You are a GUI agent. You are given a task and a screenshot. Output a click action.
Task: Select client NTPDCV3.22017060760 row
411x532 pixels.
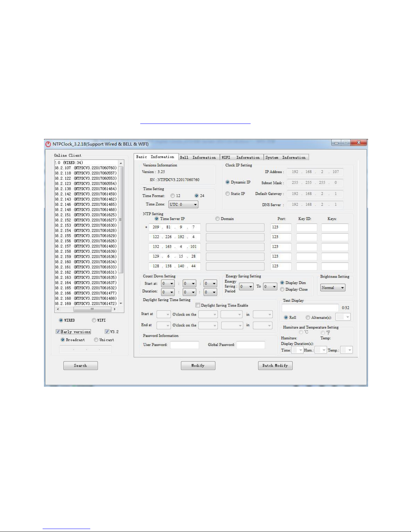click(x=86, y=168)
